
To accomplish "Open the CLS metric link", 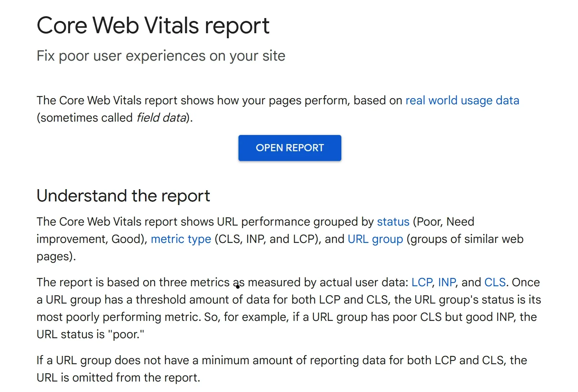I will click(495, 282).
